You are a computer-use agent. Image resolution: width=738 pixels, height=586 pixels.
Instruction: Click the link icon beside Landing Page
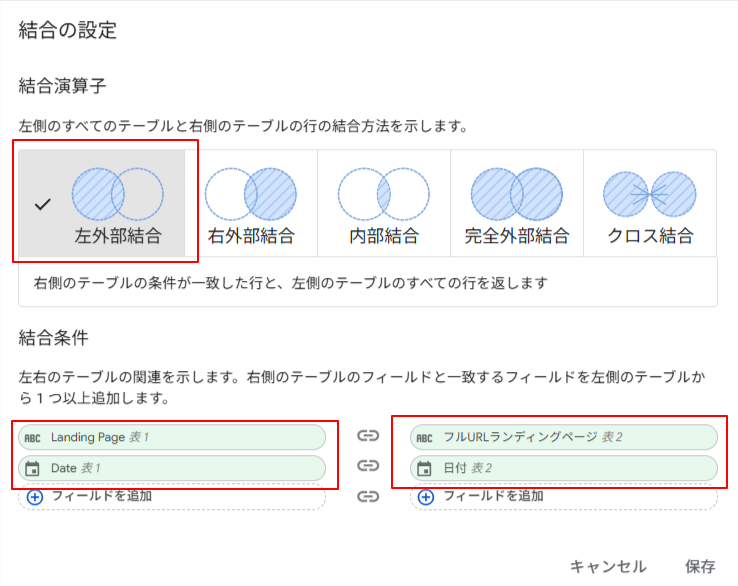pyautogui.click(x=368, y=436)
